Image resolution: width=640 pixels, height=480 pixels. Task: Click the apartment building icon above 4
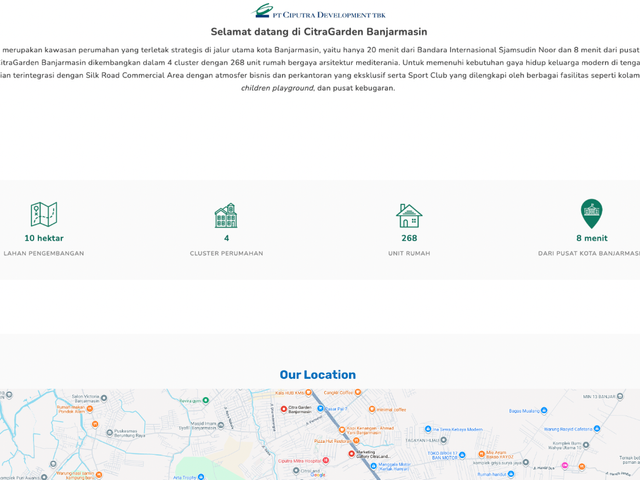point(226,215)
